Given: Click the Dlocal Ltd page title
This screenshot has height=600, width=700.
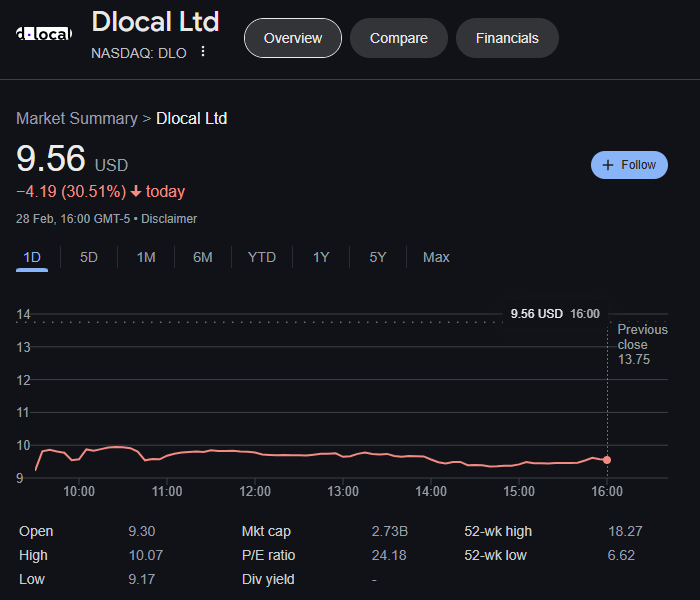Looking at the screenshot, I should 155,22.
